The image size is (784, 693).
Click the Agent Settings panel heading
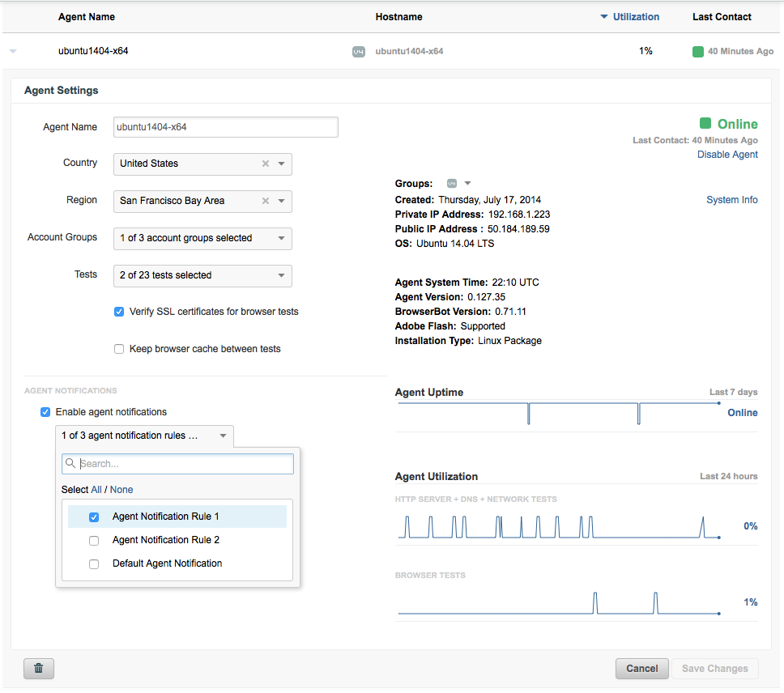click(x=62, y=91)
